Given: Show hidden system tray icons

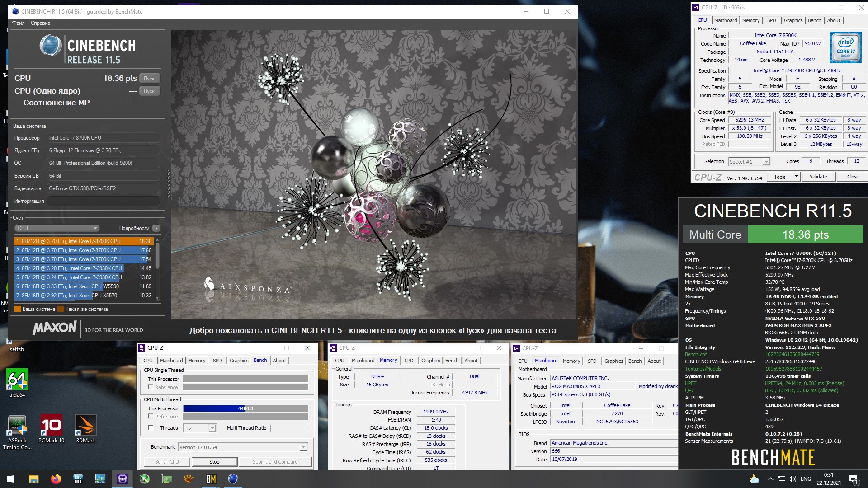Looking at the screenshot, I should [770, 479].
